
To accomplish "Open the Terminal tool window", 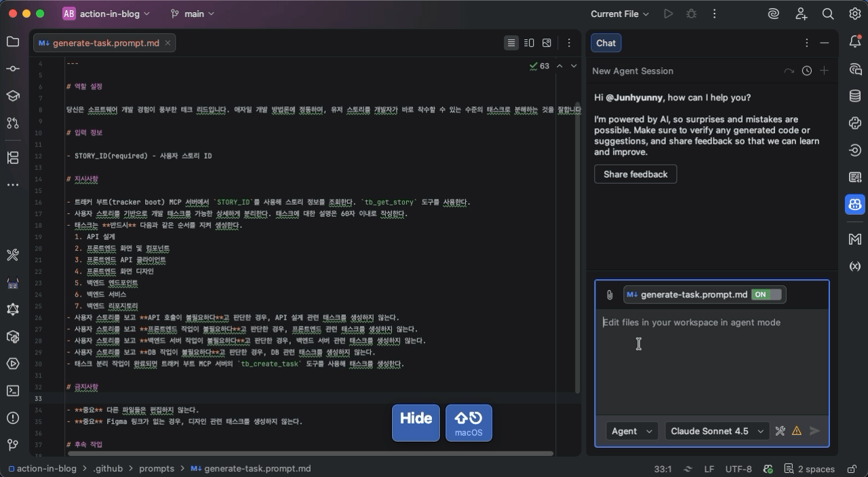I will click(x=13, y=391).
